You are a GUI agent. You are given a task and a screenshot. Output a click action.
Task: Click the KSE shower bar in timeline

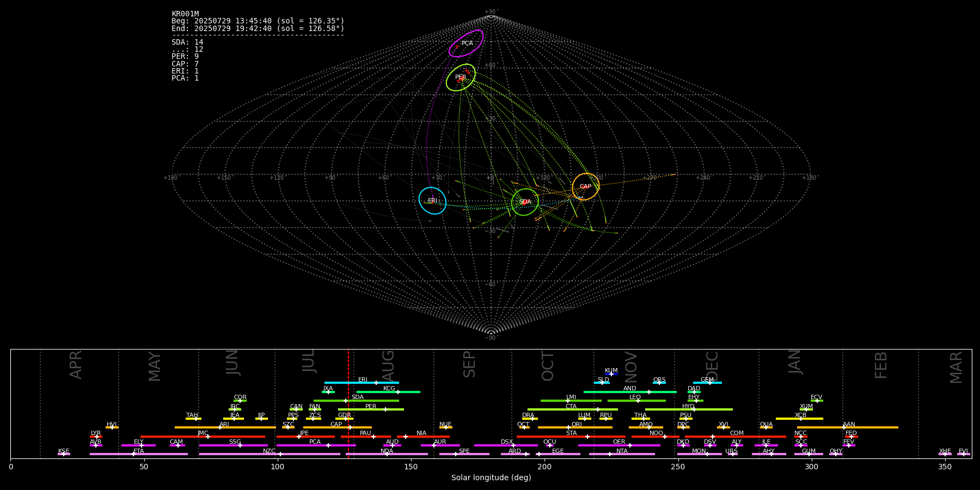click(64, 454)
